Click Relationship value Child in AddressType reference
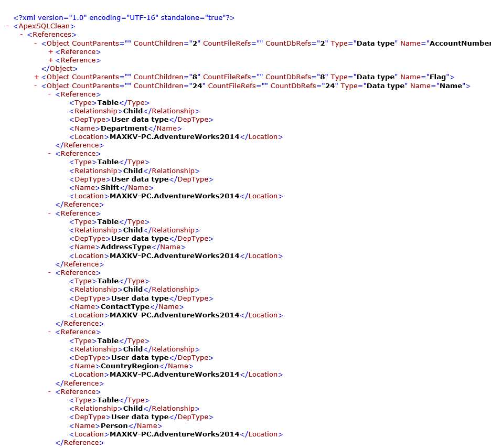491x448 pixels. coord(133,230)
